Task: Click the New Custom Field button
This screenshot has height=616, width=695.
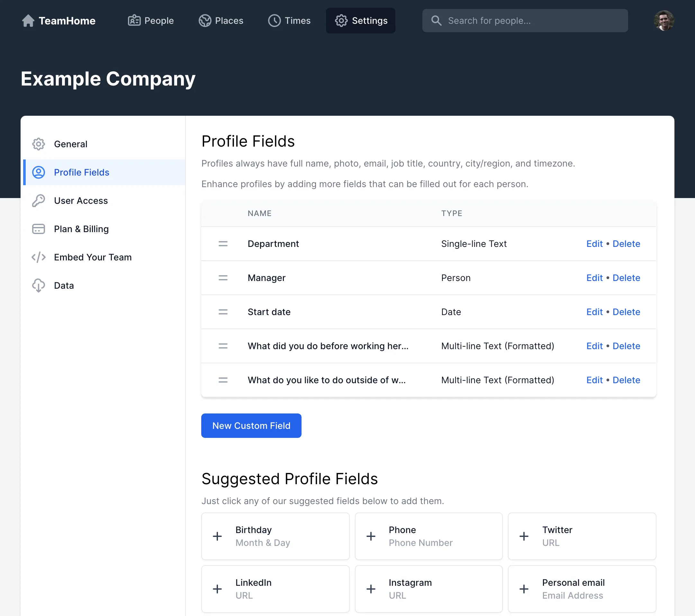Action: click(251, 426)
